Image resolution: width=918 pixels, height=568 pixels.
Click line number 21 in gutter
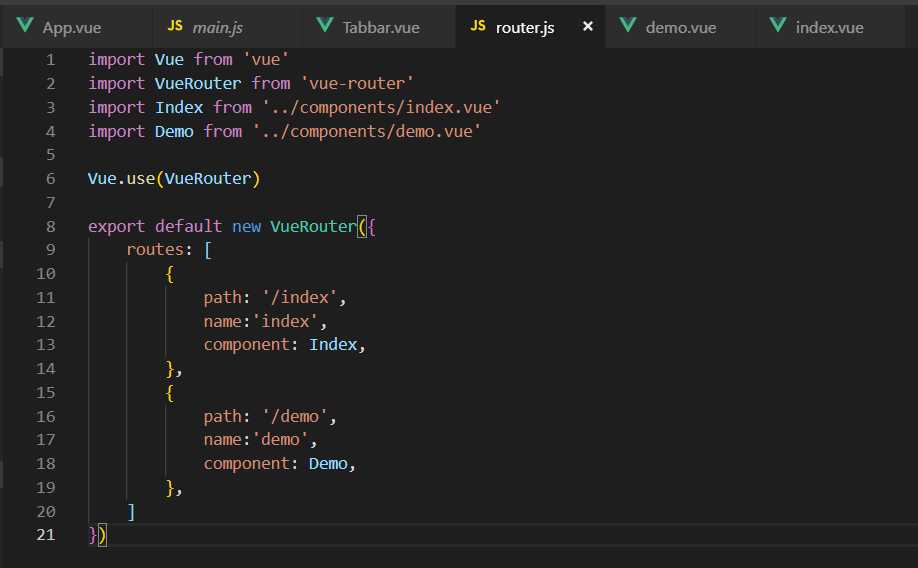46,535
